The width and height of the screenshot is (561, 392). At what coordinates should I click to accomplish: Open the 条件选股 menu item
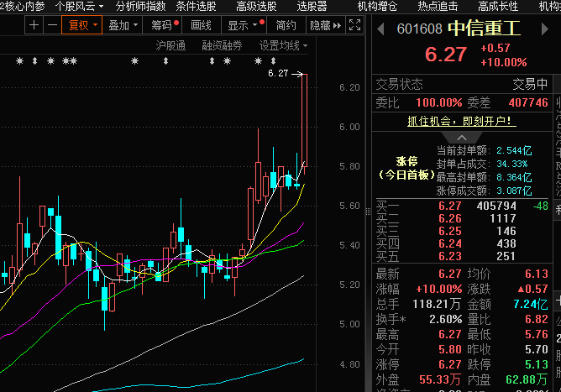[196, 6]
